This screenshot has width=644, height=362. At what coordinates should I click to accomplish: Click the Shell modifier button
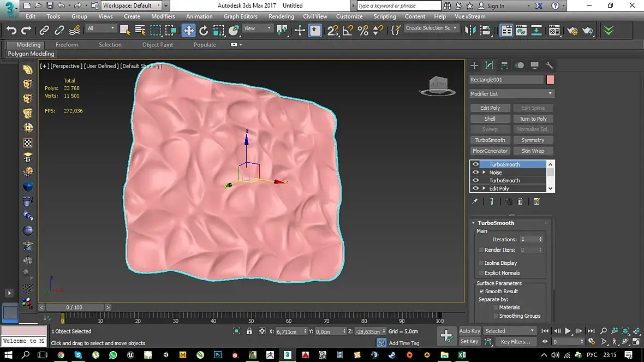click(x=490, y=118)
